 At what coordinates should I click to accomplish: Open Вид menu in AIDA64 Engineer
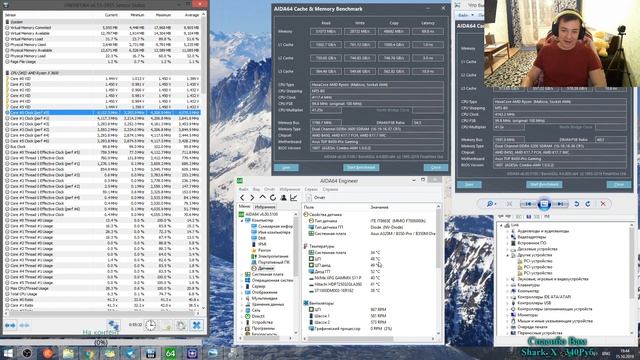click(256, 189)
